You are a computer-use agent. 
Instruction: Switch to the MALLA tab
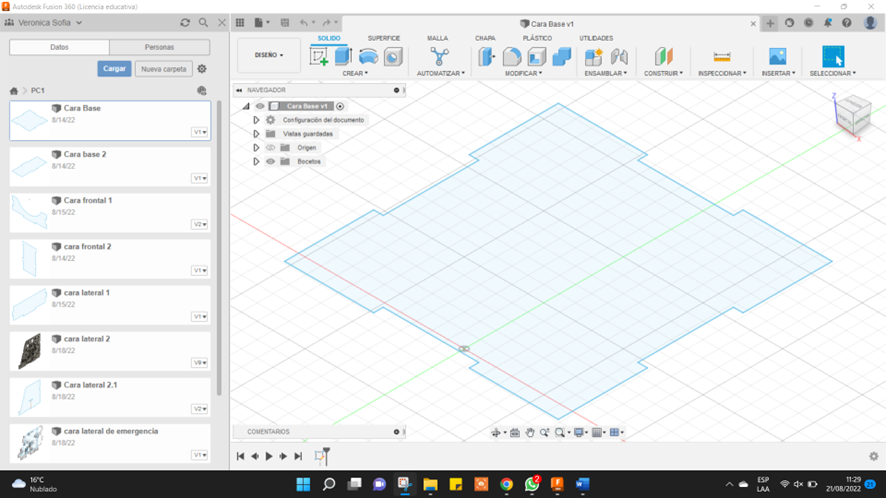(x=437, y=38)
